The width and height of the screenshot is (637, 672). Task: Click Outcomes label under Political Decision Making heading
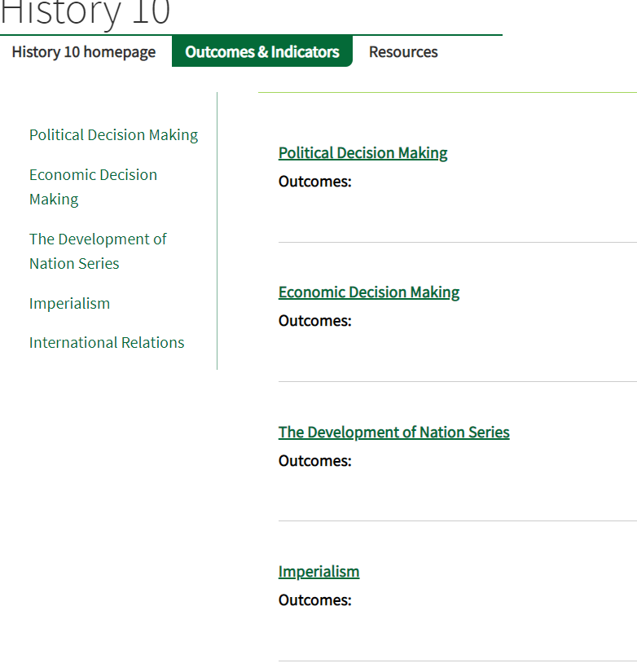coord(315,182)
